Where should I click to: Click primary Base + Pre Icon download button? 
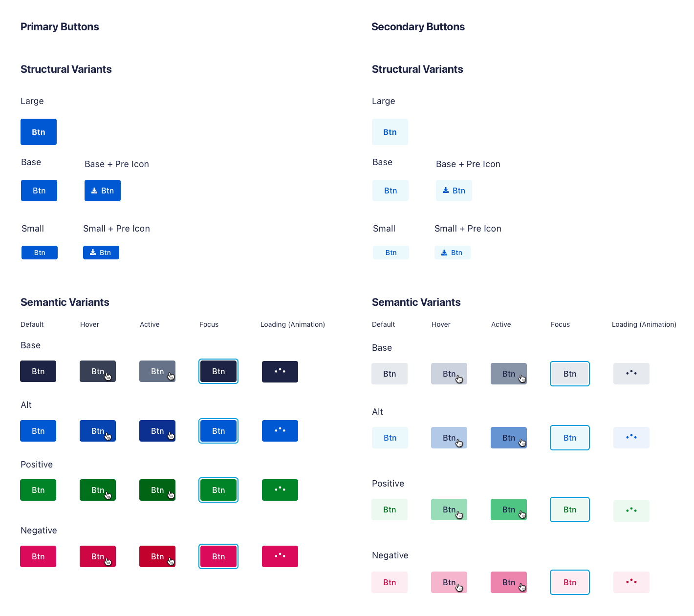[x=103, y=191]
